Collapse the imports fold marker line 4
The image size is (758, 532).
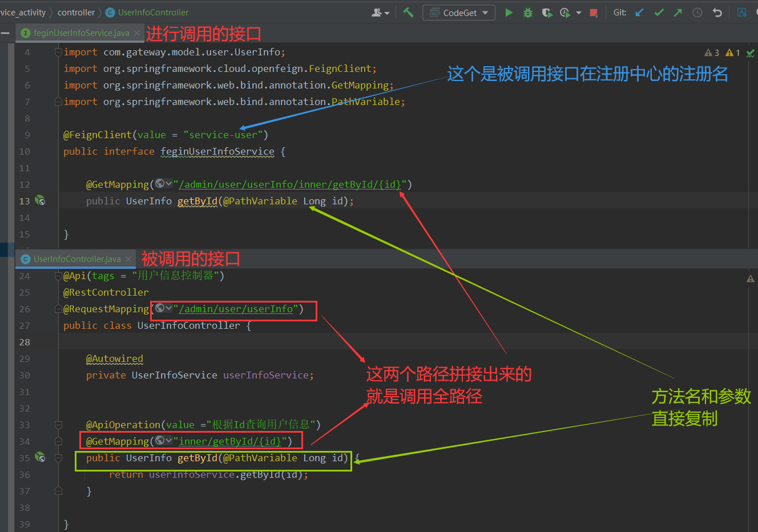tap(58, 52)
